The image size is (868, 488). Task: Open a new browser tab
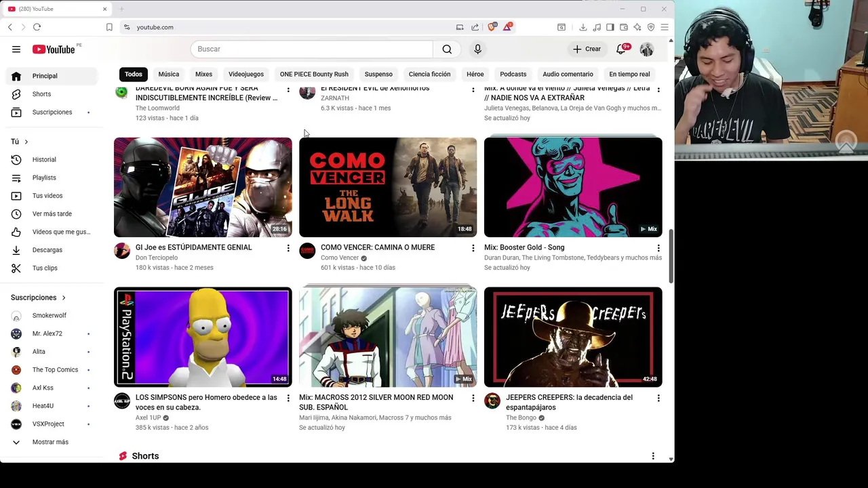click(121, 9)
